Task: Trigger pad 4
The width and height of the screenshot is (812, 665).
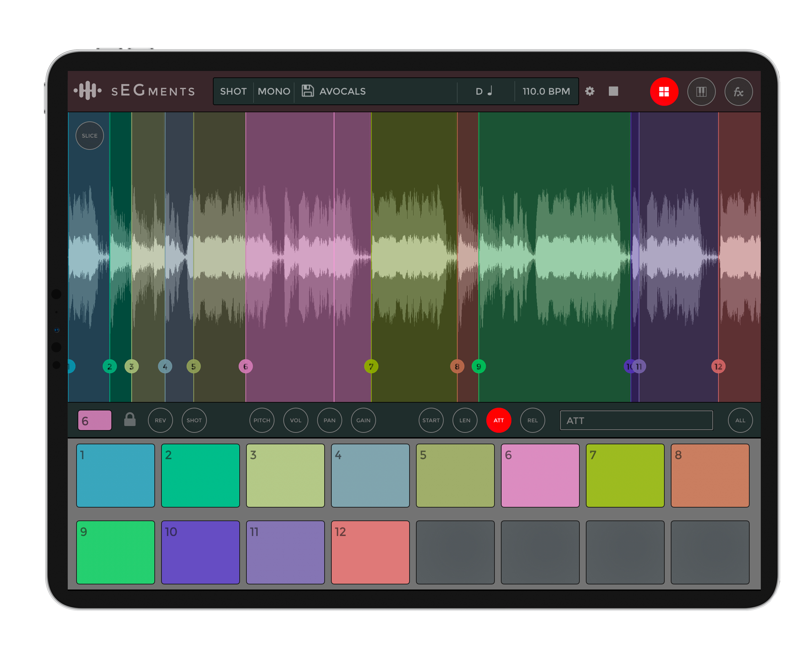Action: [x=370, y=475]
